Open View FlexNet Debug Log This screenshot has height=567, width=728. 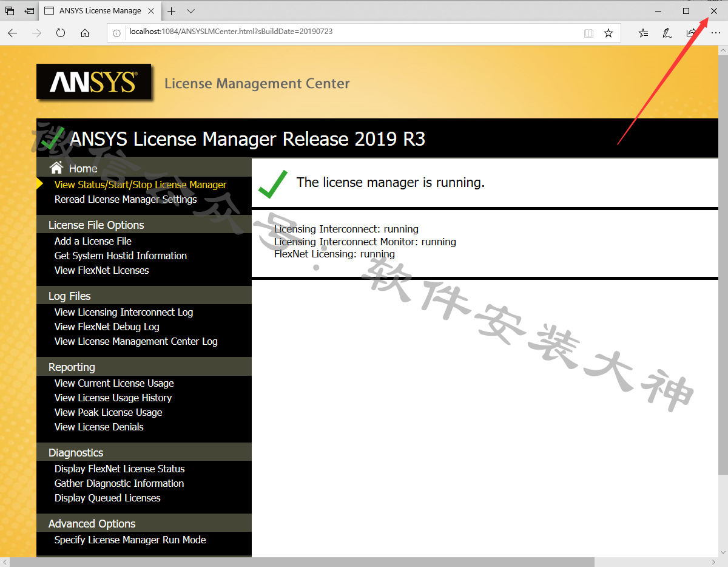point(107,327)
